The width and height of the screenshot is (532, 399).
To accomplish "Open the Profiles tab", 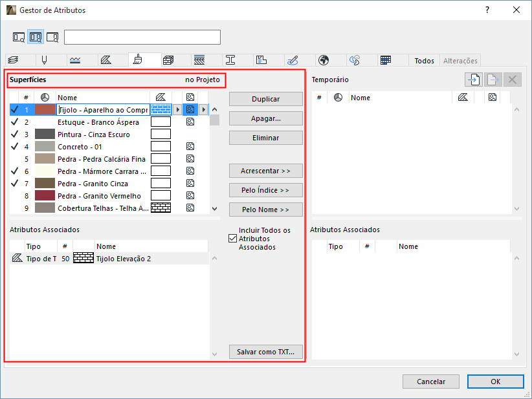I will [x=230, y=60].
